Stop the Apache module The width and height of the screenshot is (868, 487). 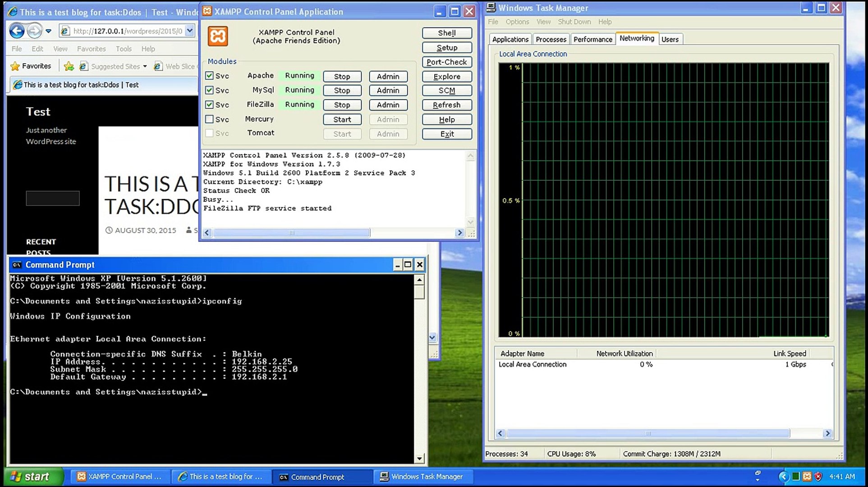pos(342,76)
